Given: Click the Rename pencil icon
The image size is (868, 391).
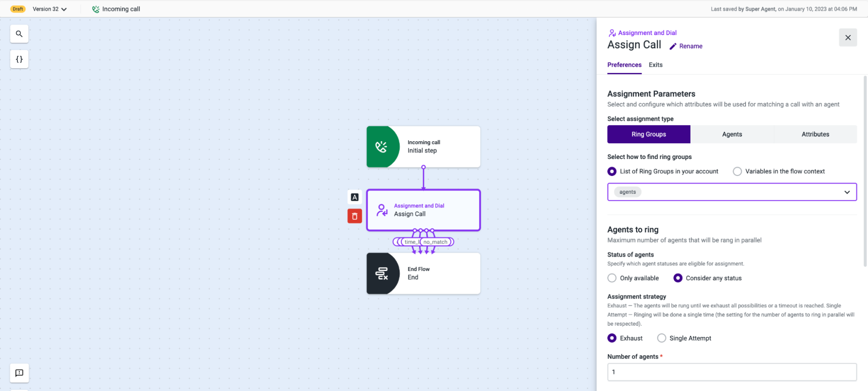Looking at the screenshot, I should click(x=673, y=46).
